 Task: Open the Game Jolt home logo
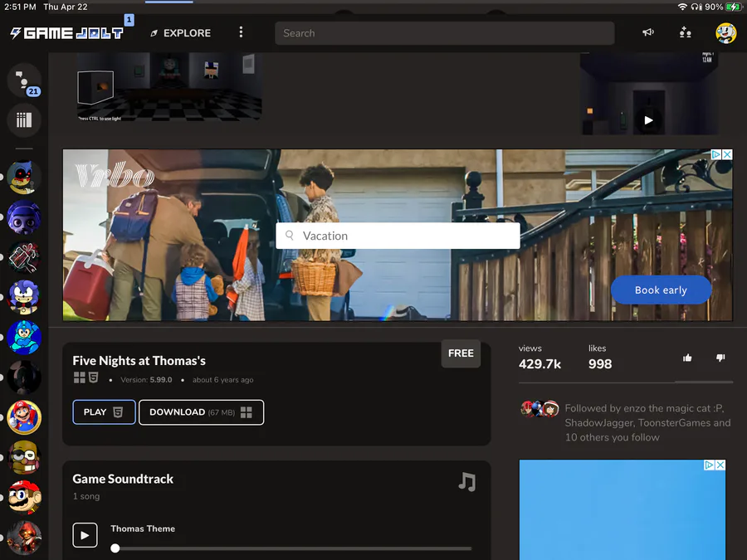(x=66, y=33)
